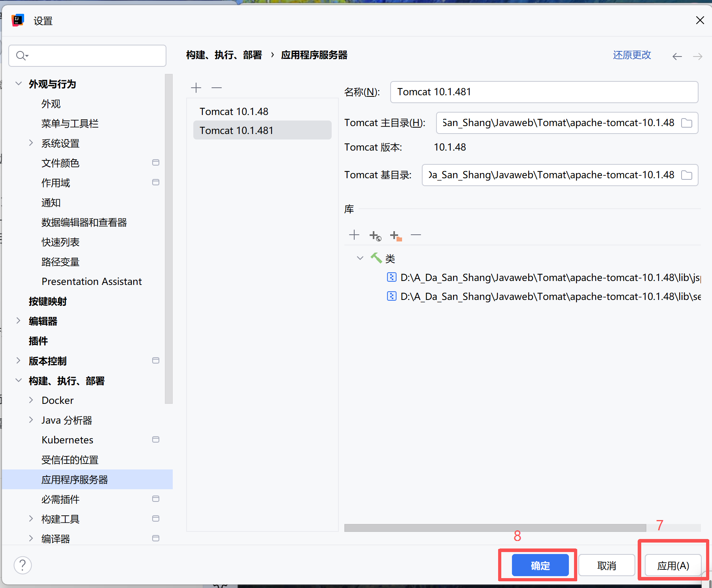The width and height of the screenshot is (712, 588).
Task: Expand the 编辑器 section
Action: (18, 320)
